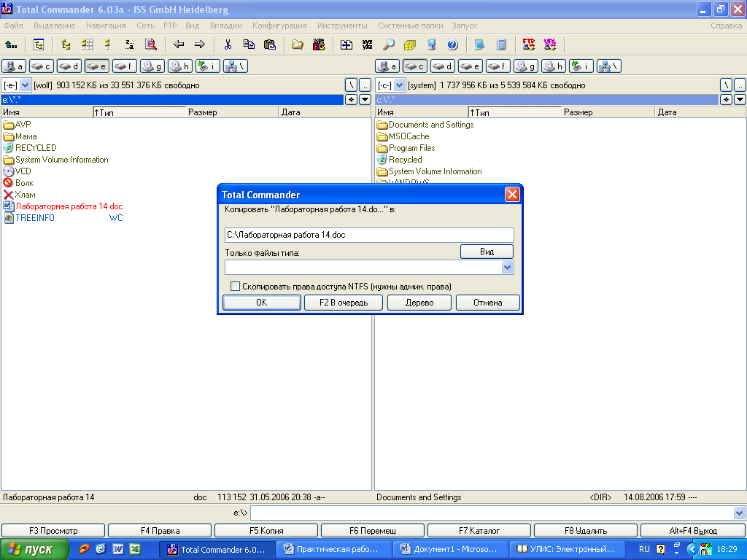
Task: Click the F5 Копия function button
Action: [266, 531]
